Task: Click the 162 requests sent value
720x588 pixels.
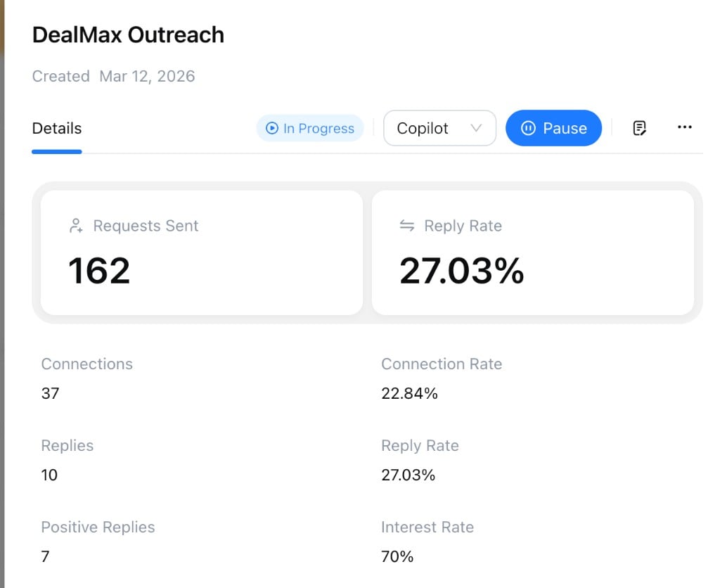Action: tap(99, 271)
